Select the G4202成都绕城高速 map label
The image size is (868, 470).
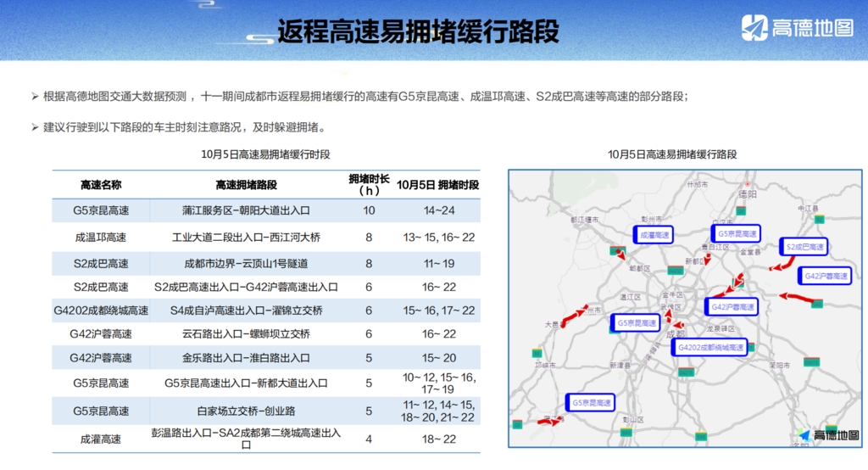(710, 347)
